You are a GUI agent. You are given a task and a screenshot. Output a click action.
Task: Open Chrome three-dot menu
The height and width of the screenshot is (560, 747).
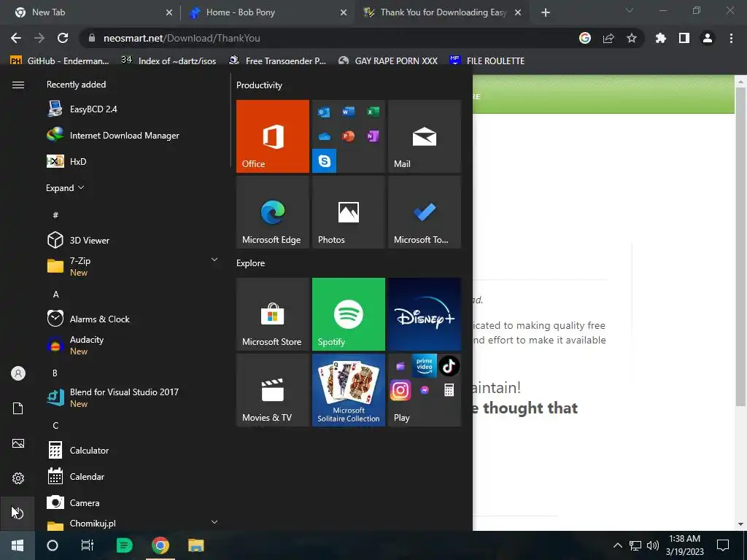click(x=731, y=38)
